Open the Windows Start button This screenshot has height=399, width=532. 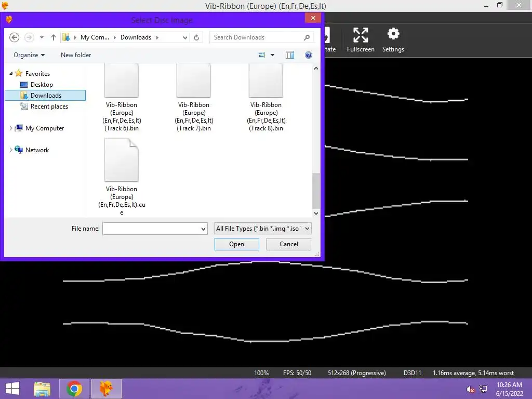[12, 389]
